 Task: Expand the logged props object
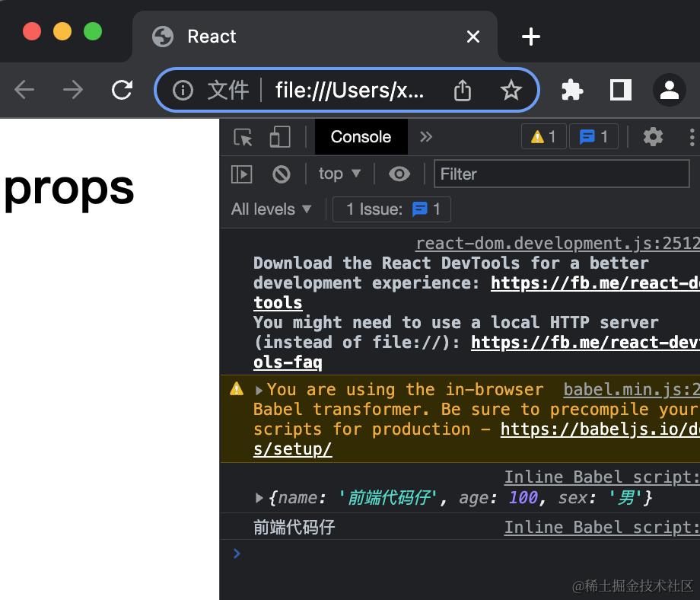tap(259, 498)
